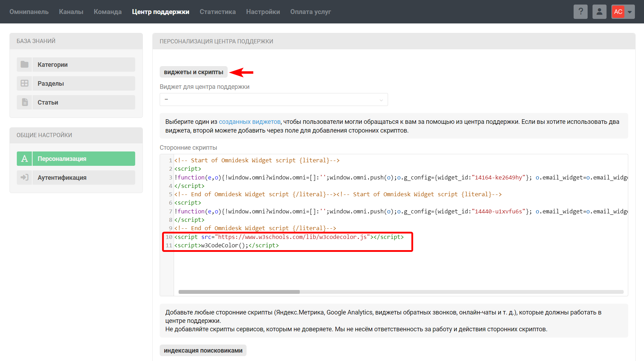Go to the Каналы menu
This screenshot has width=644, height=361.
(x=71, y=12)
